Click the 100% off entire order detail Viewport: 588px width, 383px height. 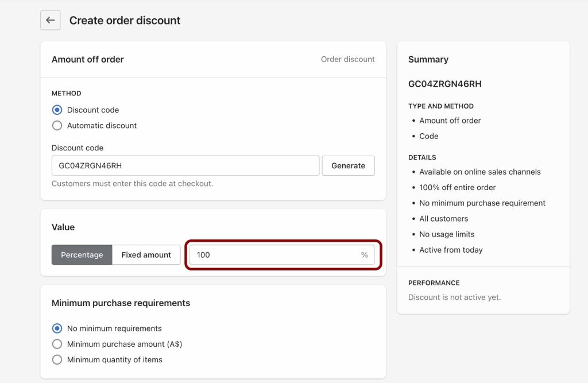click(457, 187)
